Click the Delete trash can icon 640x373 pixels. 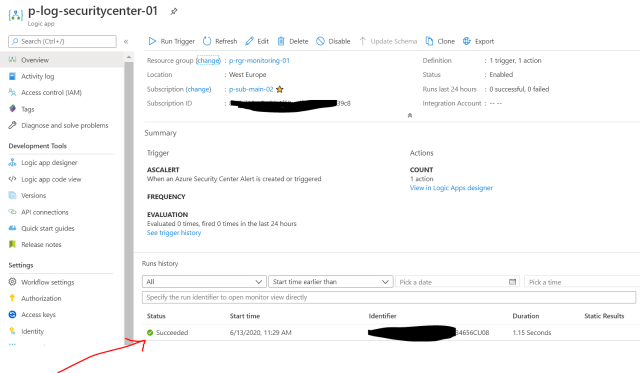point(281,41)
